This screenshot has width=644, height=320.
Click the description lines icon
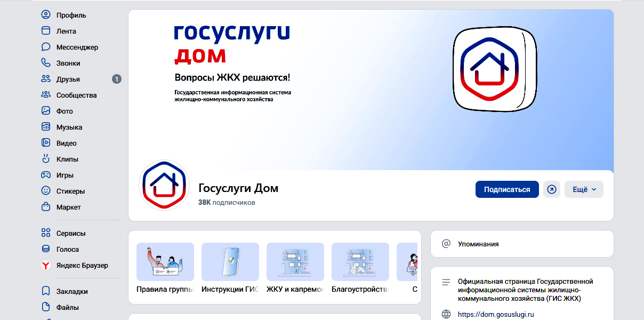[446, 282]
